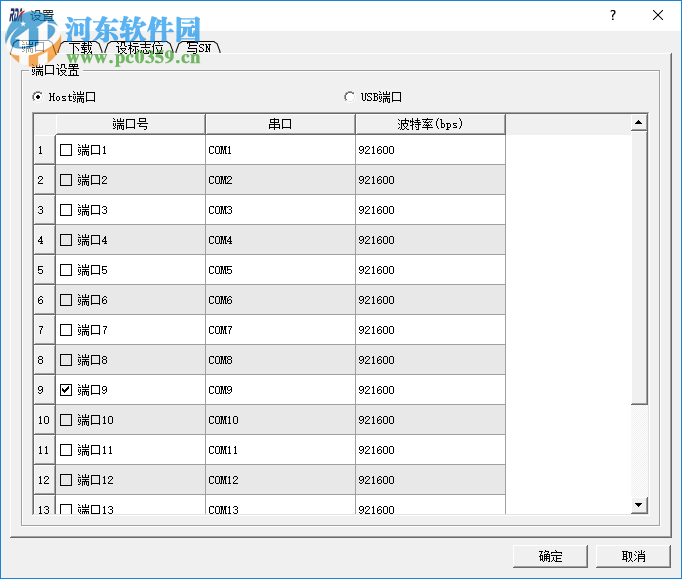
Task: Click the scrollbar up arrow
Action: click(639, 123)
